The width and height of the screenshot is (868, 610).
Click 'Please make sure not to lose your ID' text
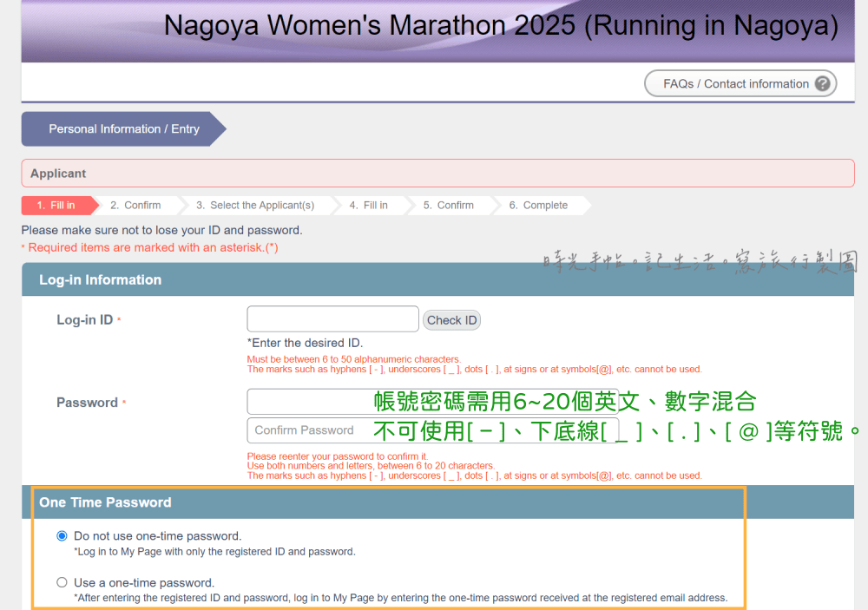tap(161, 230)
